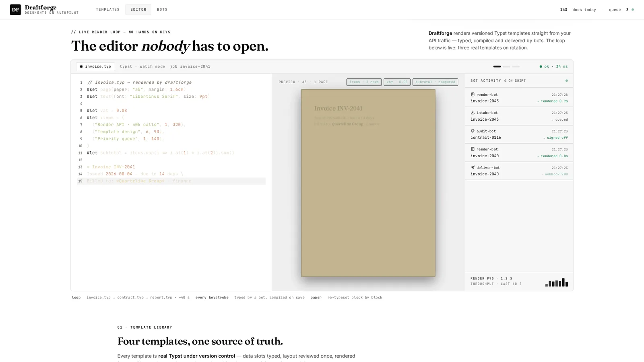Click highlighted code line 15
This screenshot has width=644, height=362.
point(171,181)
